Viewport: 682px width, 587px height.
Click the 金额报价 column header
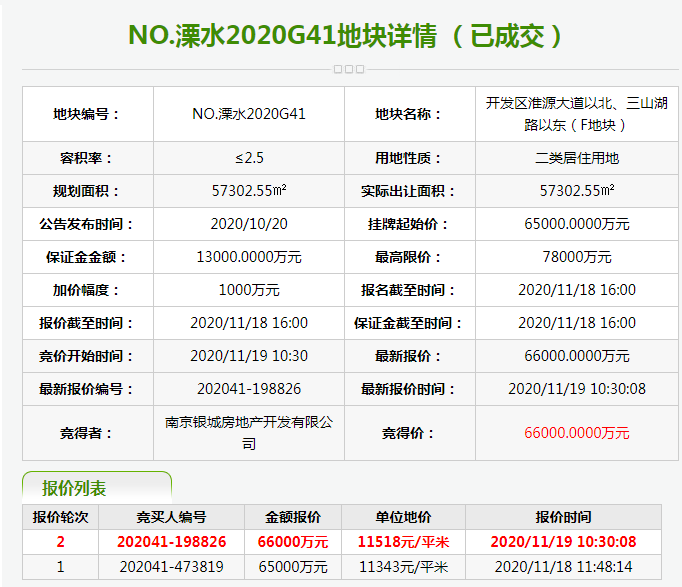293,517
